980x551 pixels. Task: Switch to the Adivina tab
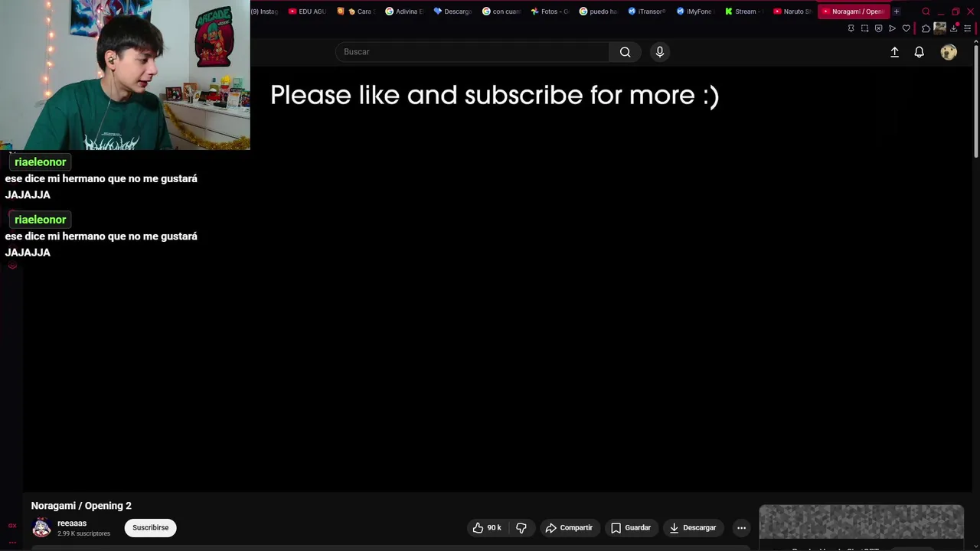click(403, 11)
